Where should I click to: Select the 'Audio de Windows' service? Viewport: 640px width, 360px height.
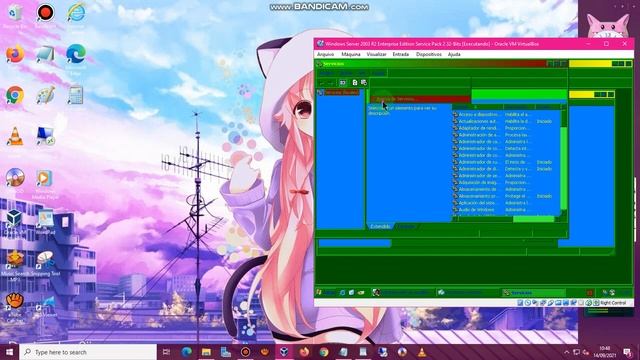tap(506, 210)
